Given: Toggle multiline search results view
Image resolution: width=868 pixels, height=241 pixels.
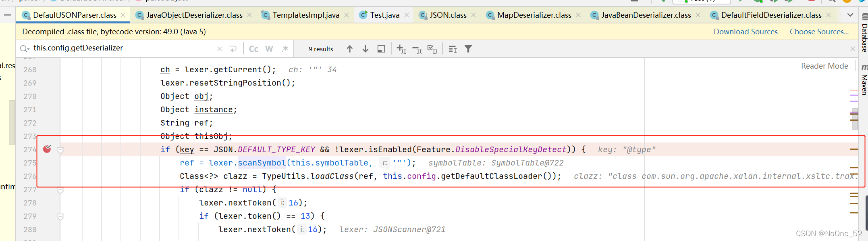Looking at the screenshot, I should [453, 49].
